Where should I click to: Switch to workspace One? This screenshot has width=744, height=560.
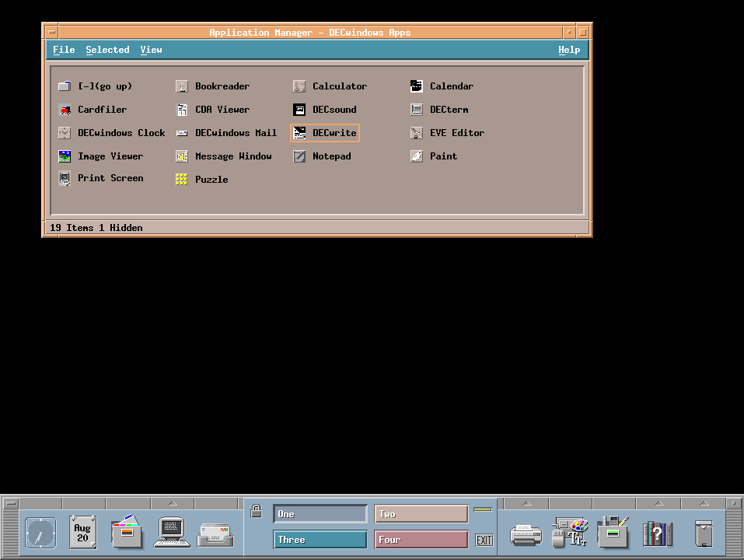click(x=320, y=514)
